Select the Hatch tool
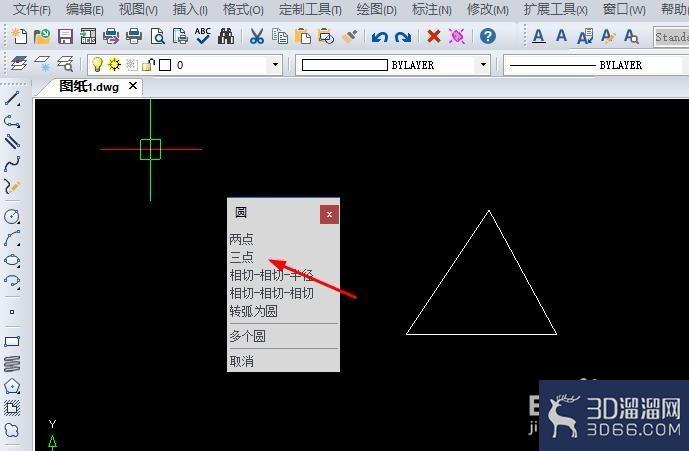 (x=12, y=408)
